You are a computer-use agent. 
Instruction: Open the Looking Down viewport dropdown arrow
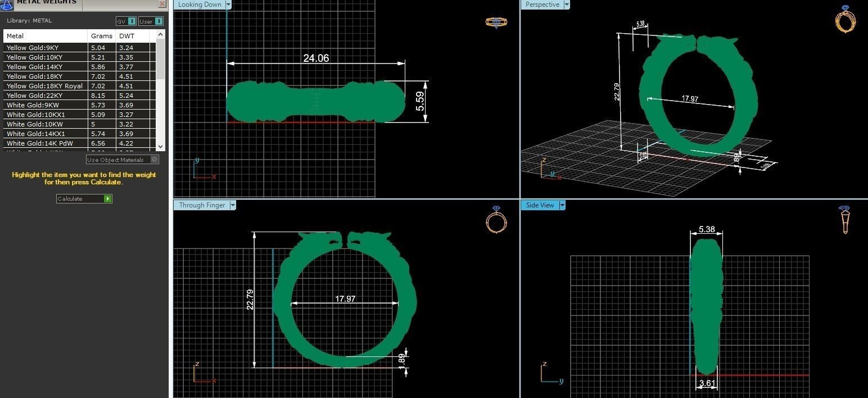[228, 4]
